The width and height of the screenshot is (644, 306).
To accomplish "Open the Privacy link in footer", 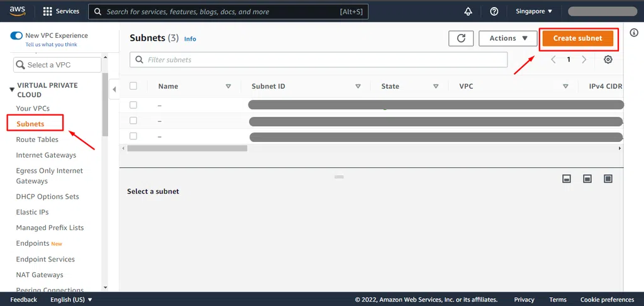I will point(524,300).
